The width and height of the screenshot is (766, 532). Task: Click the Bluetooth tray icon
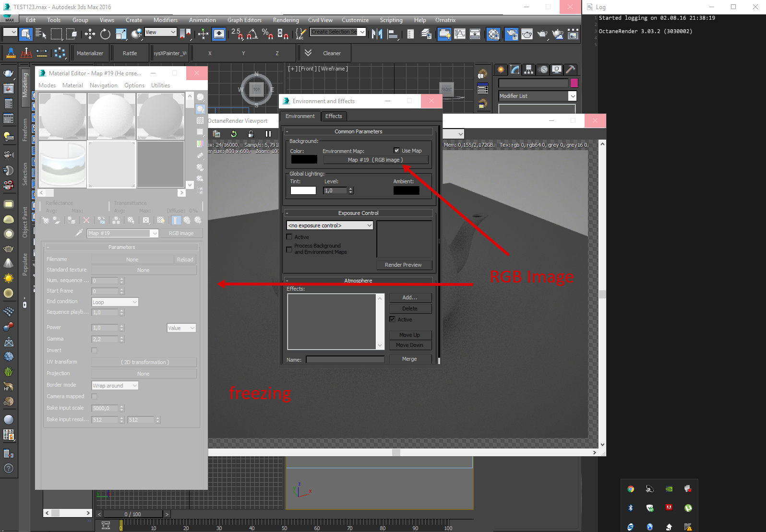coord(631,508)
